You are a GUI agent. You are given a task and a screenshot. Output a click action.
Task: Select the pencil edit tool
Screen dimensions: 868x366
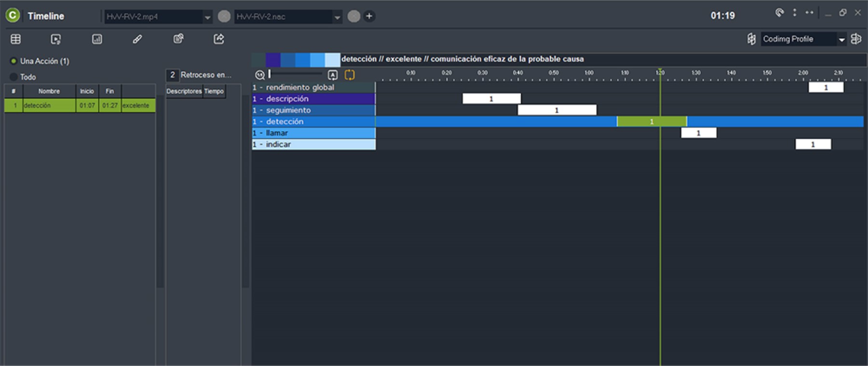pos(137,39)
